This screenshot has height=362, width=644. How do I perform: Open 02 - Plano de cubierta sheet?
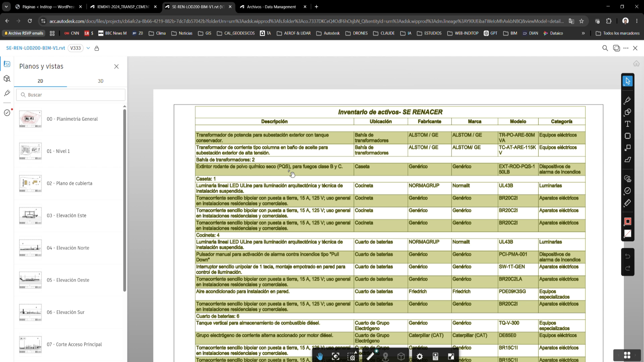pos(69,183)
